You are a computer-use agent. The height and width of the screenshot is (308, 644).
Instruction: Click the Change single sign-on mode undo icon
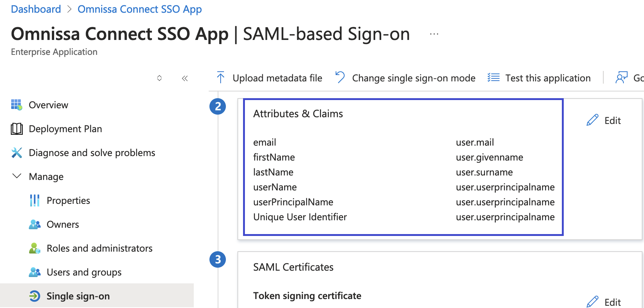tap(340, 77)
